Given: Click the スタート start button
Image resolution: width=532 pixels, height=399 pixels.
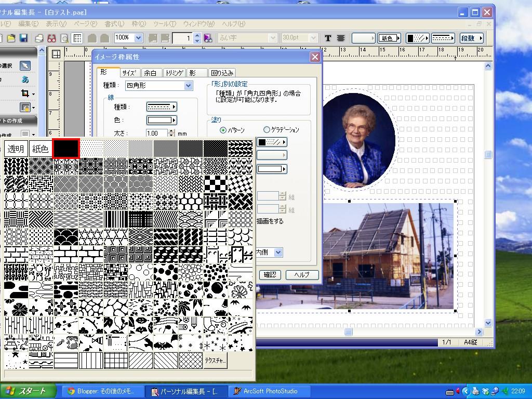Looking at the screenshot, I should (x=28, y=391).
